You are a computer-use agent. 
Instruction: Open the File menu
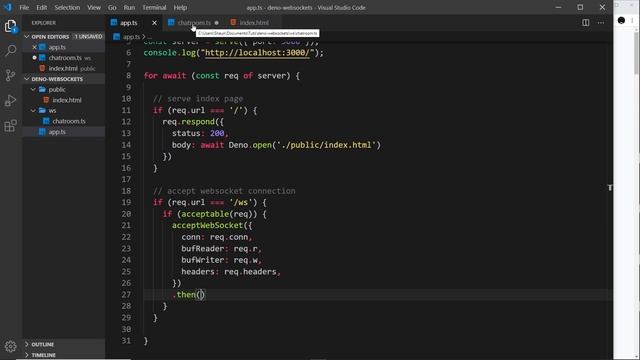[24, 7]
